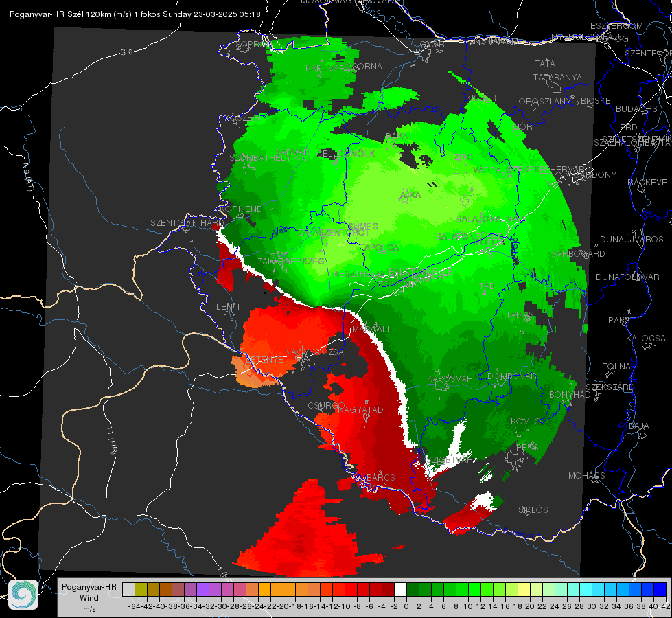The width and height of the screenshot is (672, 618).
Task: Click the BICSKE city label
Action: 596,101
